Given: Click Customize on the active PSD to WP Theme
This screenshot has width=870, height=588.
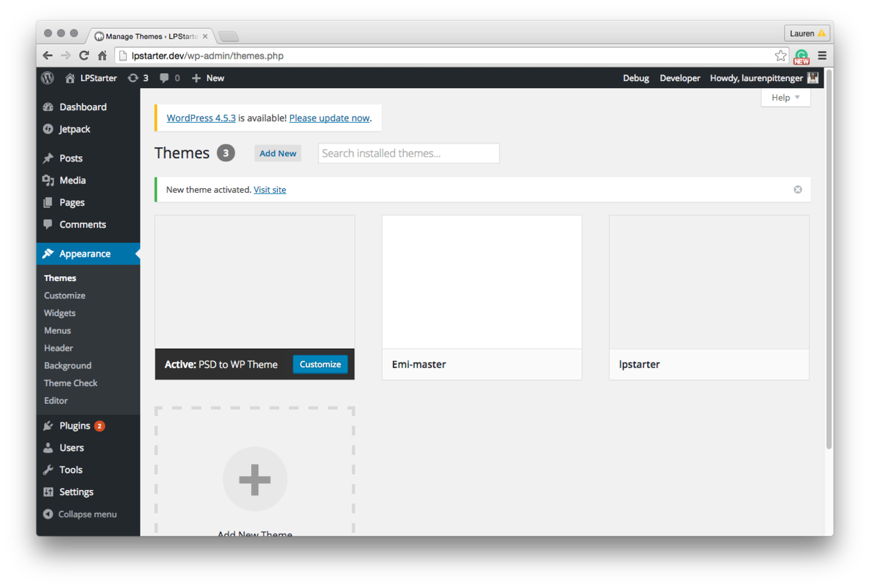Looking at the screenshot, I should click(320, 364).
